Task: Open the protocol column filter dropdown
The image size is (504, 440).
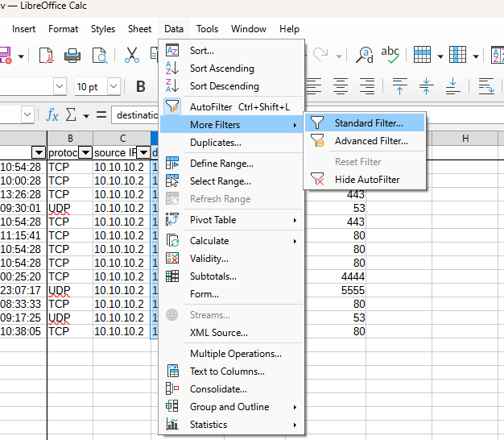Action: [x=84, y=152]
